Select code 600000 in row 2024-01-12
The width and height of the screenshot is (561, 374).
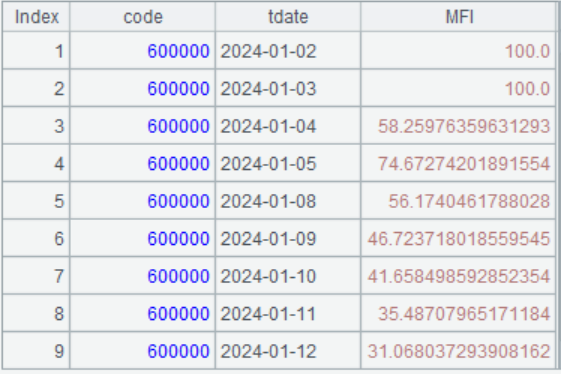coord(143,351)
